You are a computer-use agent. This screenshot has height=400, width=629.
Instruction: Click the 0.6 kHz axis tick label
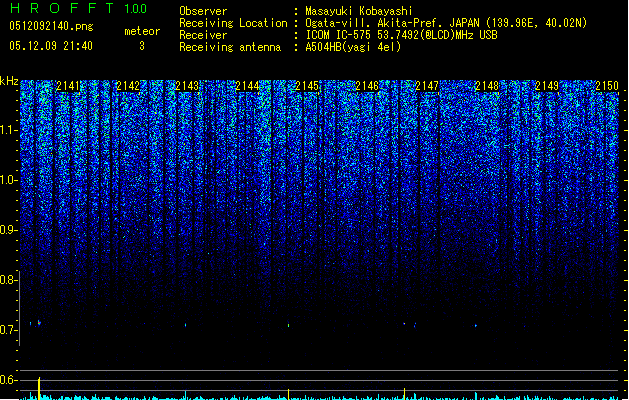(x=8, y=380)
